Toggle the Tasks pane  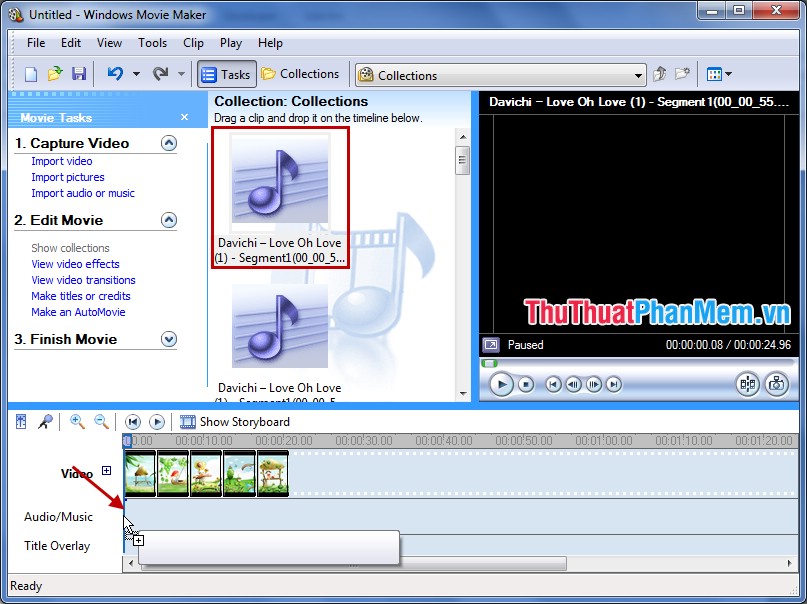click(225, 73)
